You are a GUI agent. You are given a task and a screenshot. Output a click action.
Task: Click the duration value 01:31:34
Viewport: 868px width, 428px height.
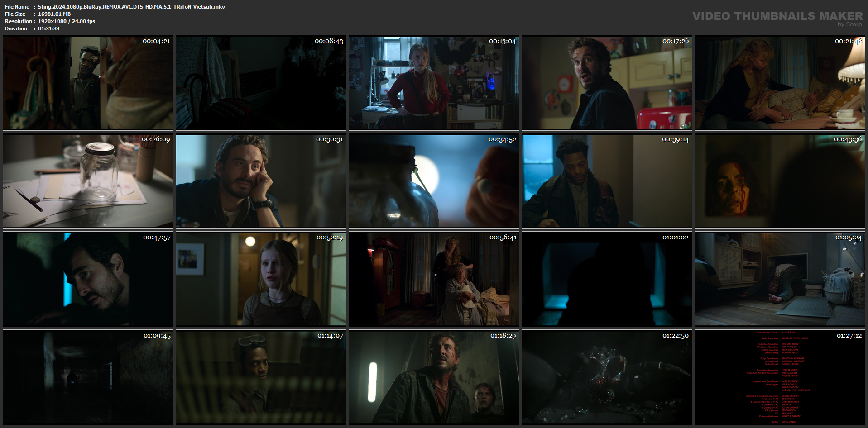(x=49, y=29)
